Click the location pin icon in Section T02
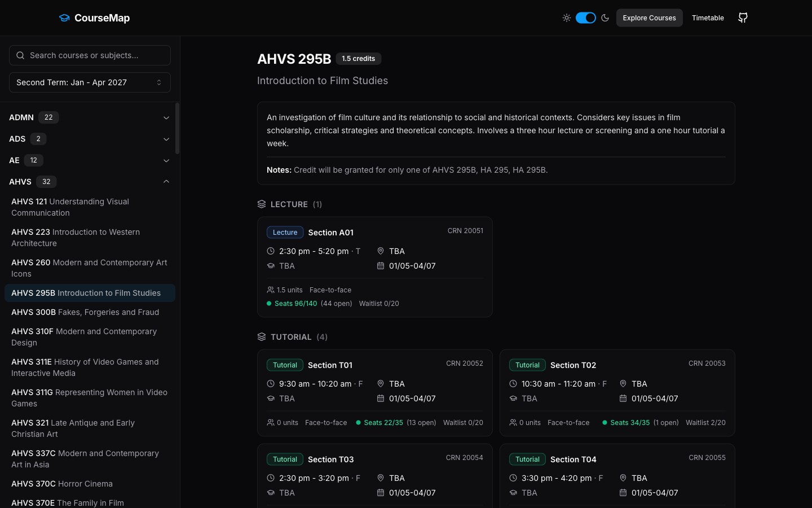Screen dimensions: 812x508 click(x=623, y=384)
